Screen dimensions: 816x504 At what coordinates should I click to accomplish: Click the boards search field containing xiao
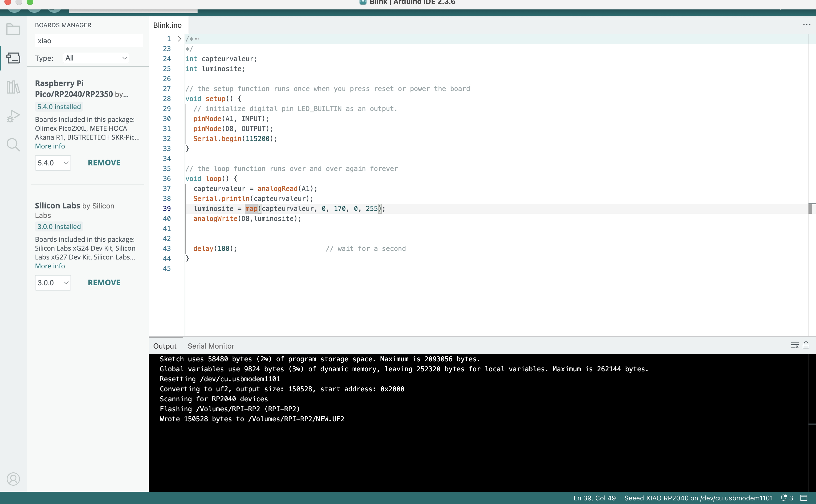click(89, 41)
